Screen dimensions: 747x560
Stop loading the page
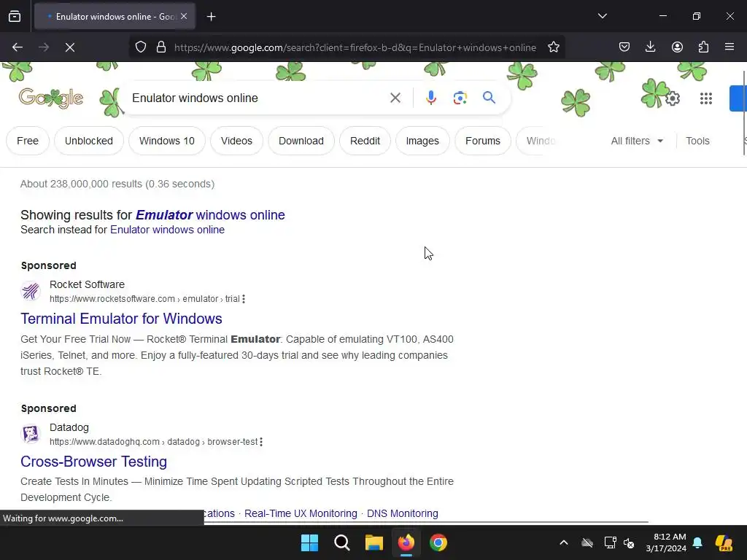[x=70, y=47]
